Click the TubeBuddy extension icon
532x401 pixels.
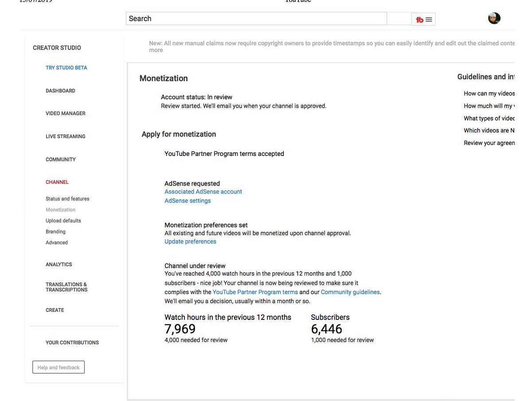(x=423, y=19)
